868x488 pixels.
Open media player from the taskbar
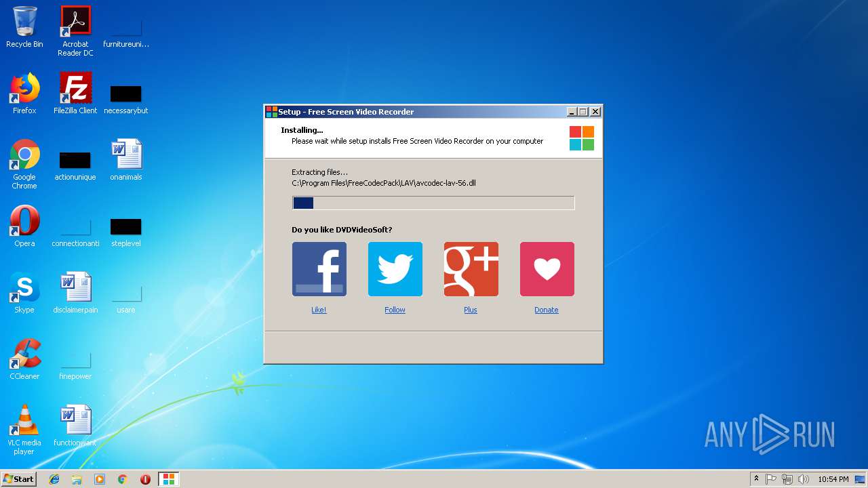click(100, 479)
